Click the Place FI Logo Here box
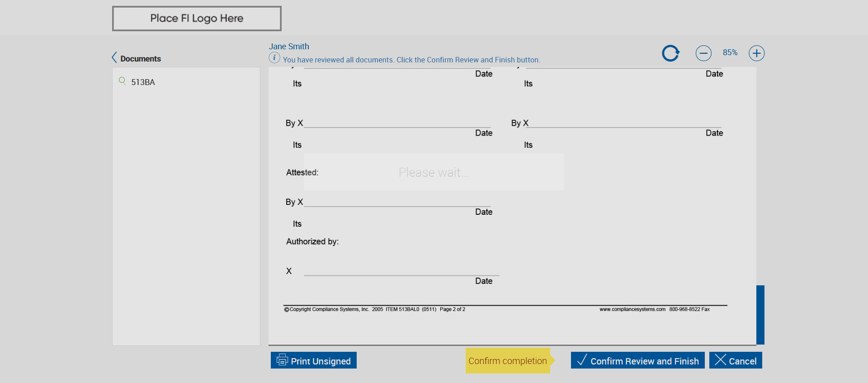868x383 pixels. pyautogui.click(x=197, y=19)
